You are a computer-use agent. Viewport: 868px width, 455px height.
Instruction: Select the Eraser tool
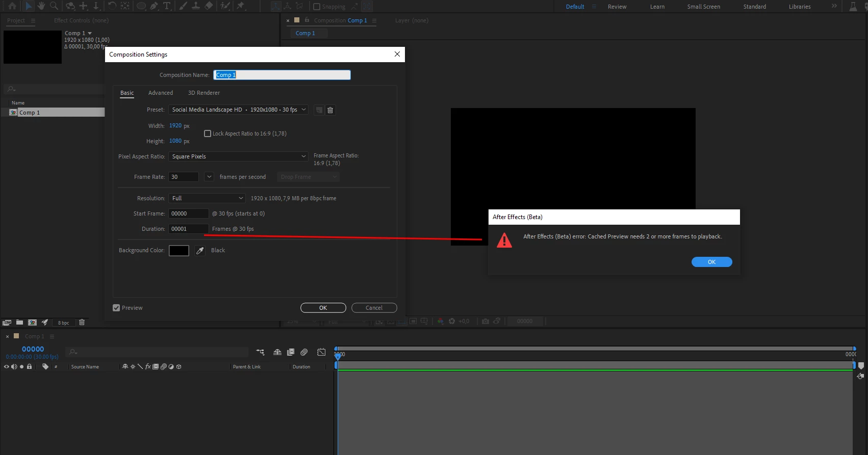(209, 6)
